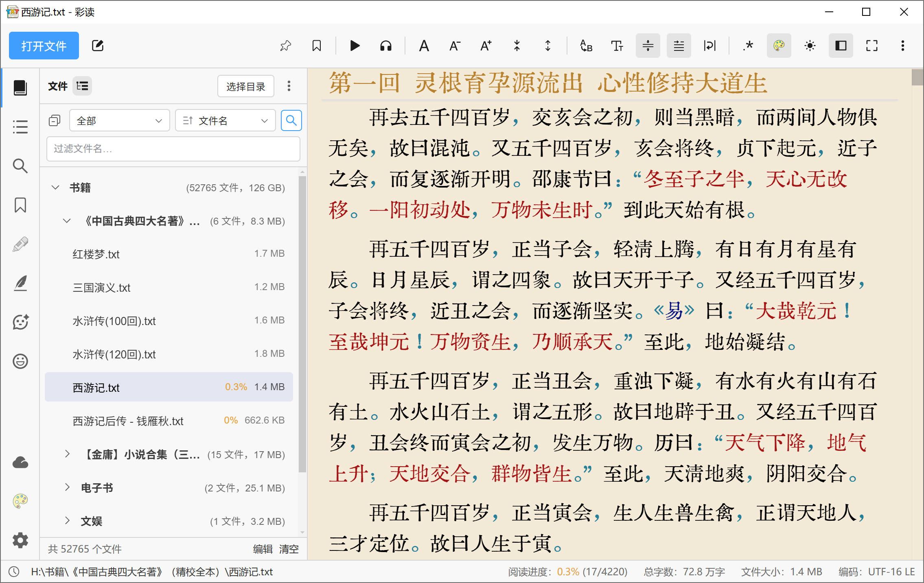The width and height of the screenshot is (924, 583).
Task: Switch the light/dark theme sun icon
Action: click(x=810, y=46)
